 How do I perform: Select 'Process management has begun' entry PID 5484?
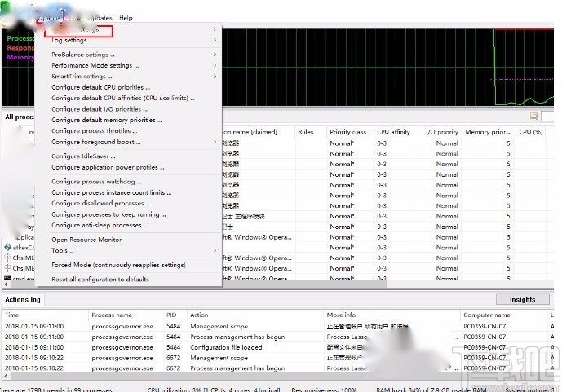pos(237,337)
